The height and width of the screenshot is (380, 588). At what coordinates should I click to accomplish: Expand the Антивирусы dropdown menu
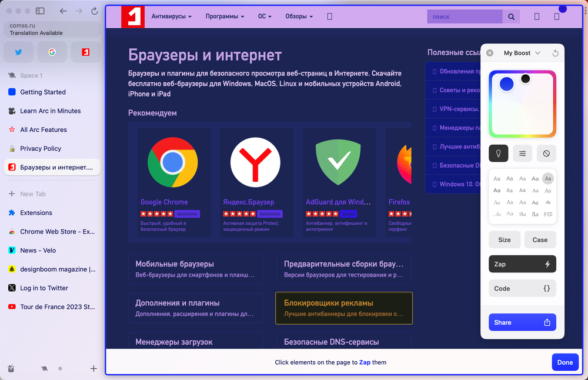point(171,16)
